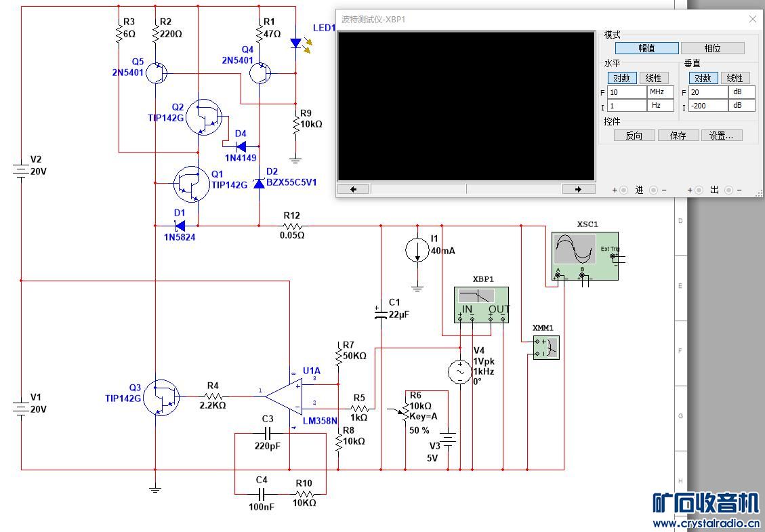The height and width of the screenshot is (532, 765).
Task: Select resistor R9 10kΩ
Action: [295, 124]
